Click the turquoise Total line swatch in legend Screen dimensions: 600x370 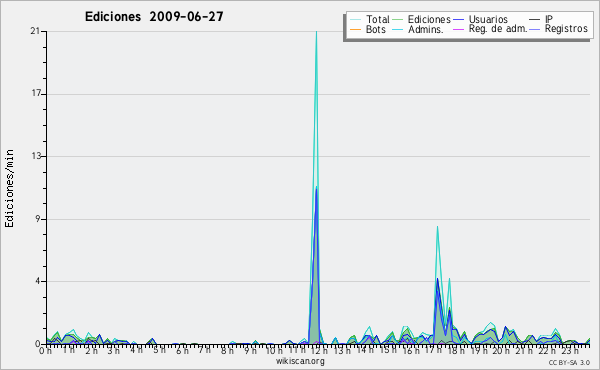355,20
